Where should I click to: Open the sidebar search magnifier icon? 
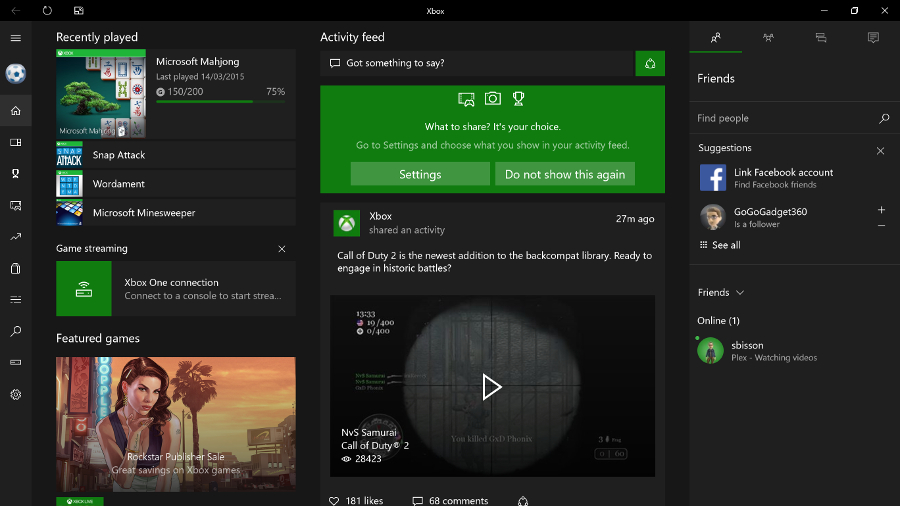coord(15,331)
